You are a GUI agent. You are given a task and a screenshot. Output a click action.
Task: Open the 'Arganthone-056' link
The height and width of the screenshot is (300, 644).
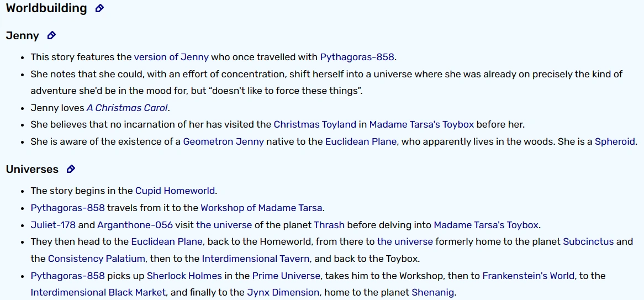coord(135,225)
